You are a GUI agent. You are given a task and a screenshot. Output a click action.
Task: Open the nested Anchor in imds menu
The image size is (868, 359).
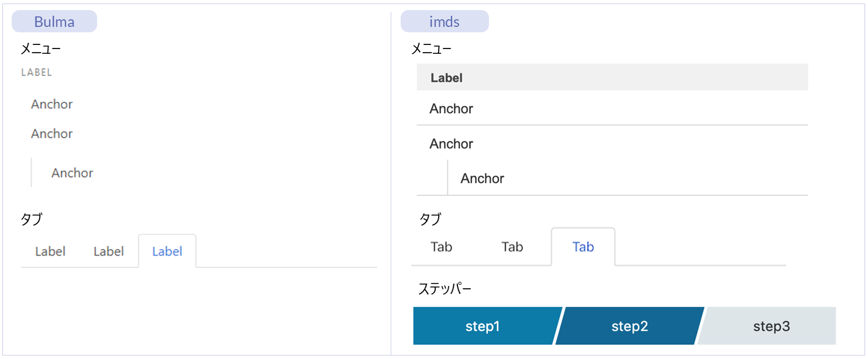(x=483, y=178)
